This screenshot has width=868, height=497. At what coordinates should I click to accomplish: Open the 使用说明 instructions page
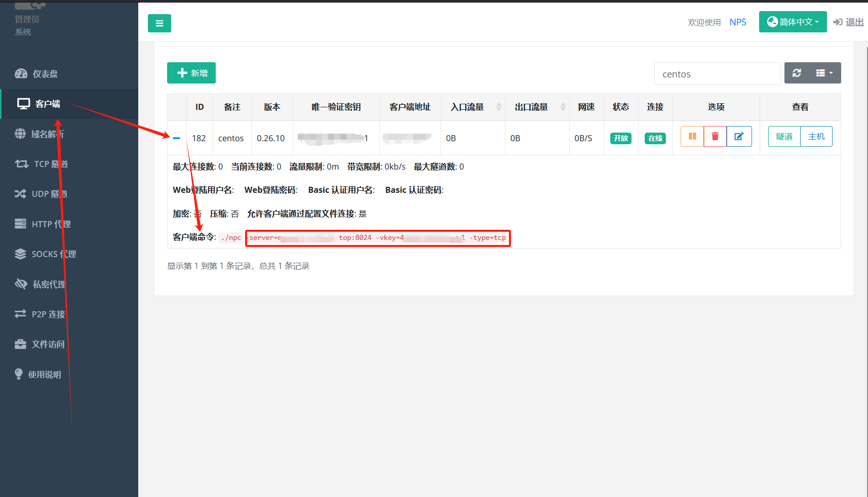[45, 374]
